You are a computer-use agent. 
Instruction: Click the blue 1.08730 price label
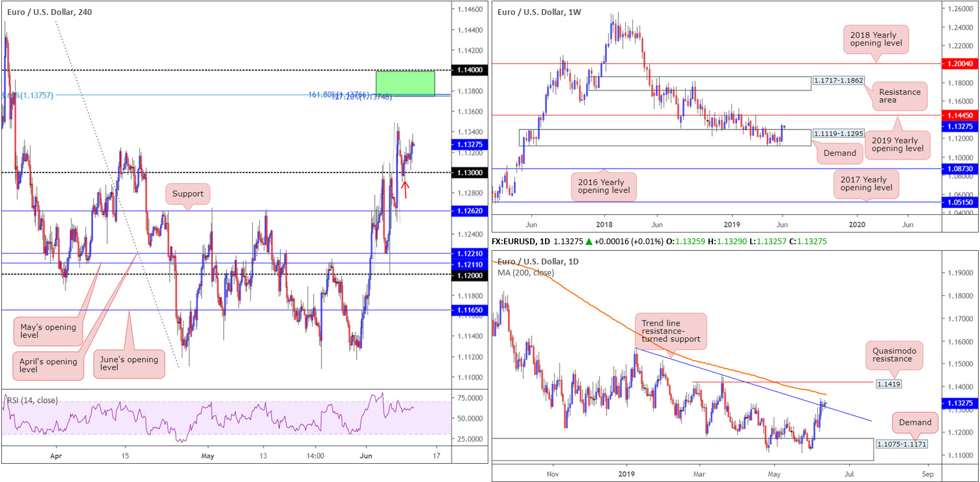tap(960, 169)
